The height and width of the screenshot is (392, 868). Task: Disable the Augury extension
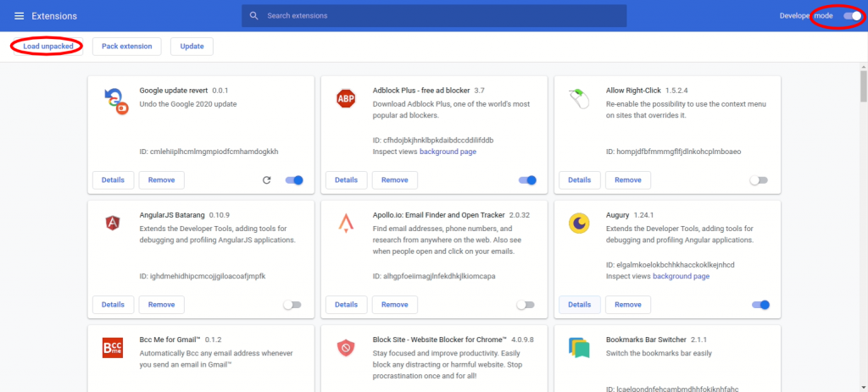761,305
